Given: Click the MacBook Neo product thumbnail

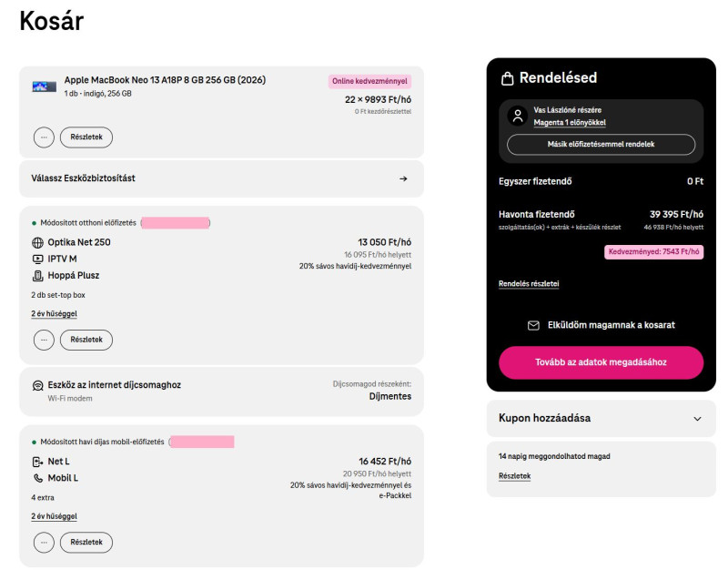Looking at the screenshot, I should [44, 87].
